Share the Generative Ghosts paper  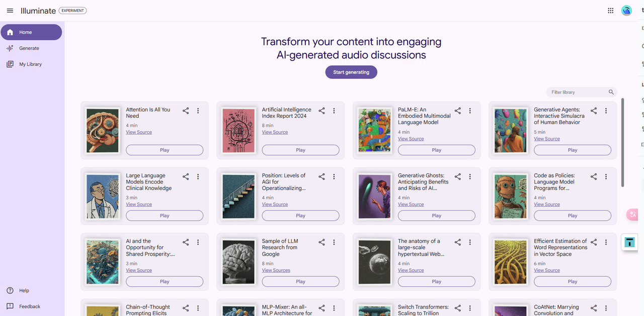457,176
